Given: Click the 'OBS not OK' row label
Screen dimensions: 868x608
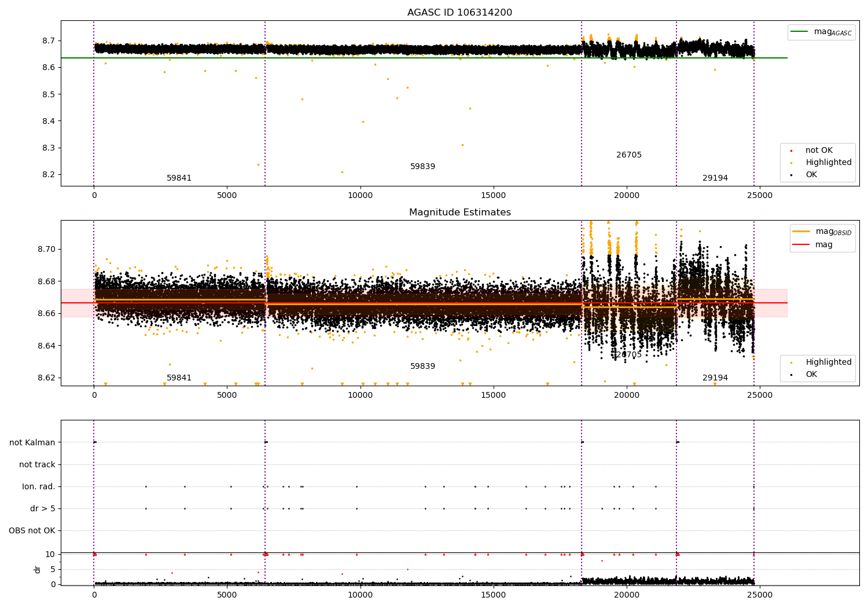Looking at the screenshot, I should tap(32, 530).
